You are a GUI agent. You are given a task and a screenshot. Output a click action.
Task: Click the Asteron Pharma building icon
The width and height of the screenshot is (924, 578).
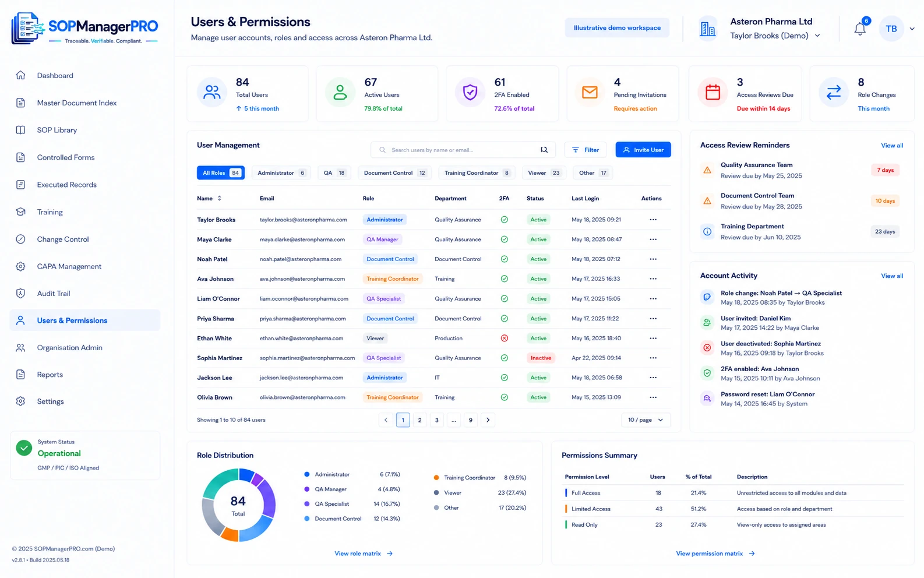708,29
